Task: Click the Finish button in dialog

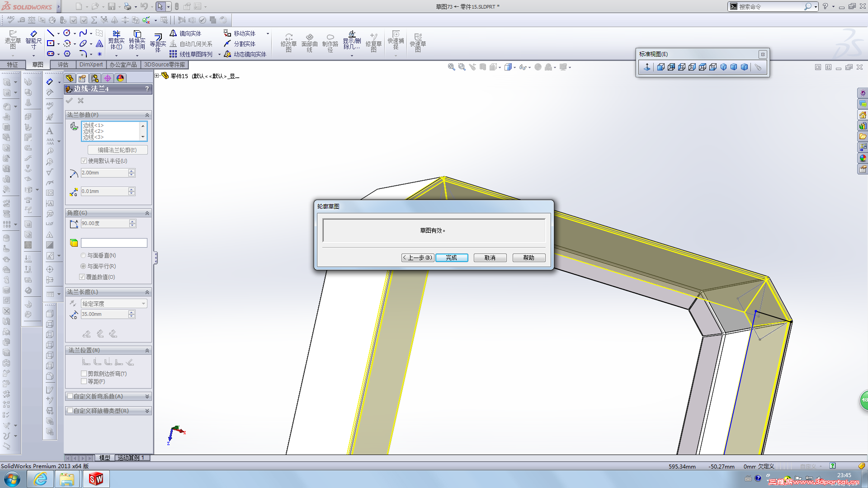Action: tap(451, 258)
